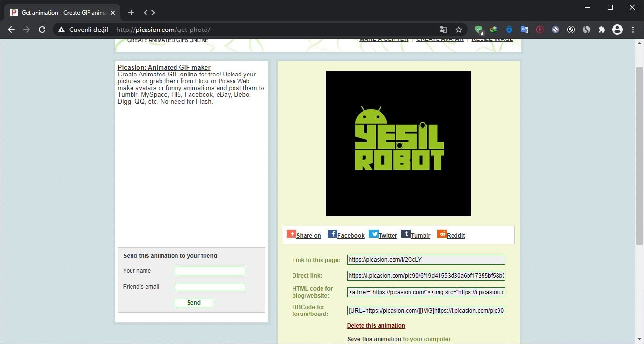Click the Direct link text field

425,276
